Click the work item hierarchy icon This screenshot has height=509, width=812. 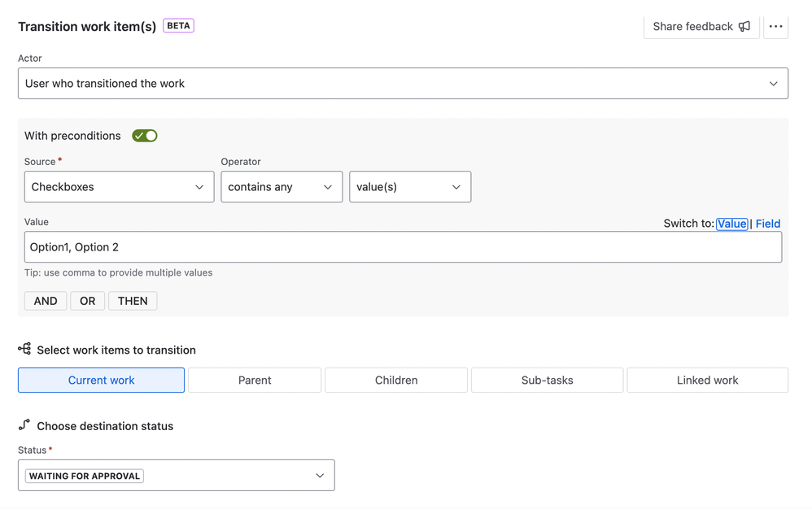click(24, 349)
